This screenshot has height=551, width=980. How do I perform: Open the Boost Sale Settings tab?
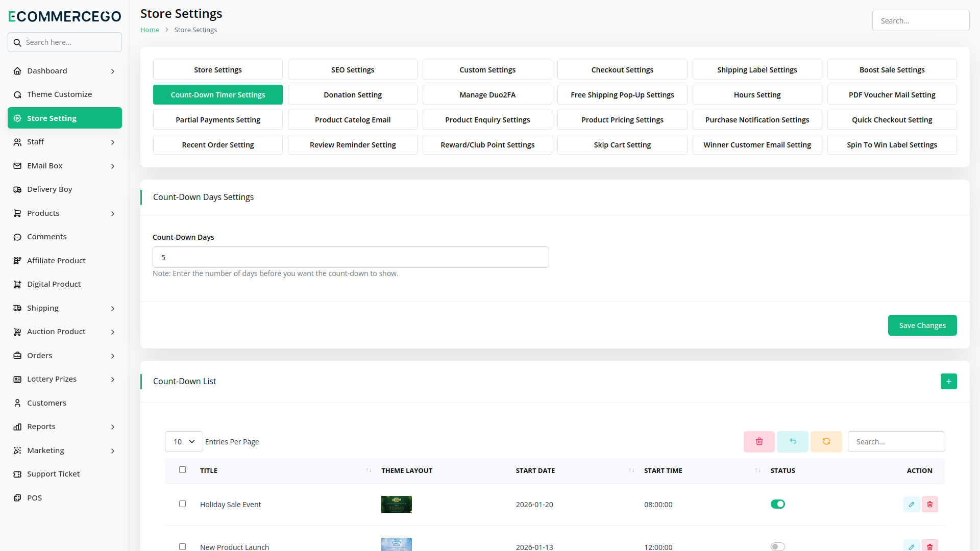(x=892, y=70)
